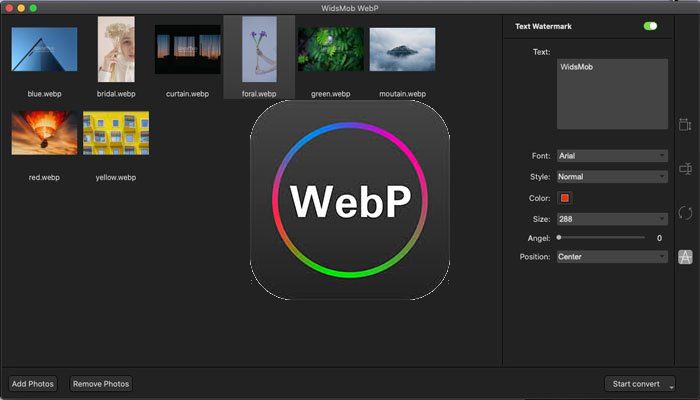Open the Size dropdown showing 288
This screenshot has width=700, height=400.
pyautogui.click(x=612, y=219)
